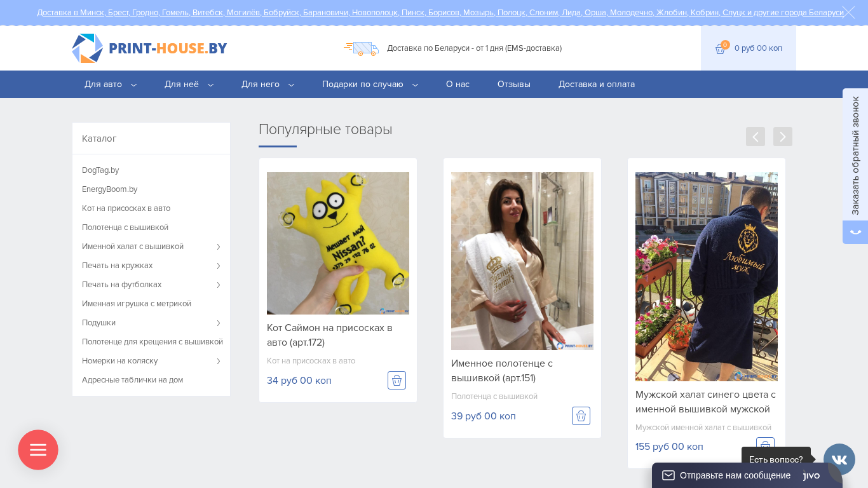Viewport: 868px width, 488px height.
Task: Close the top delivery banner
Action: [x=849, y=12]
